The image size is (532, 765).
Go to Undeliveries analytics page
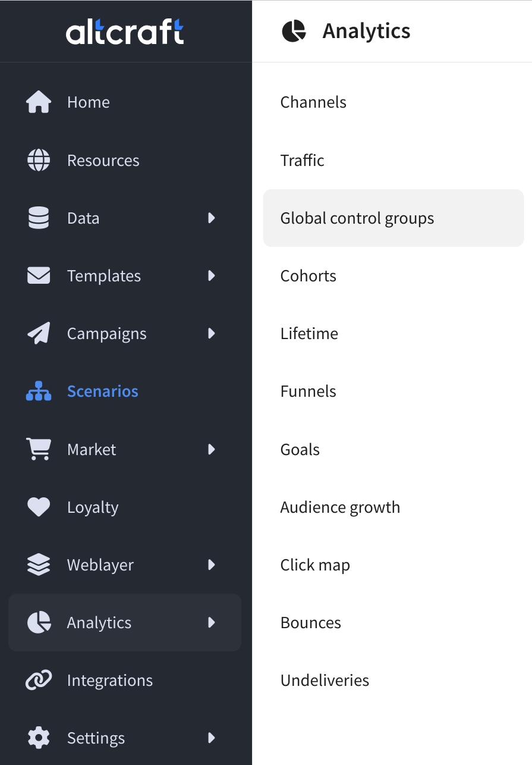(x=325, y=680)
